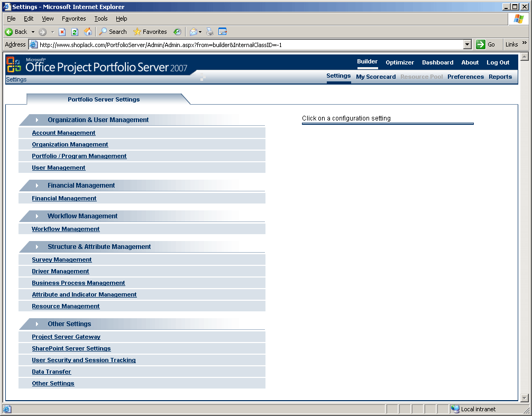
Task: Click the Windows flag logo icon
Action: [518, 19]
